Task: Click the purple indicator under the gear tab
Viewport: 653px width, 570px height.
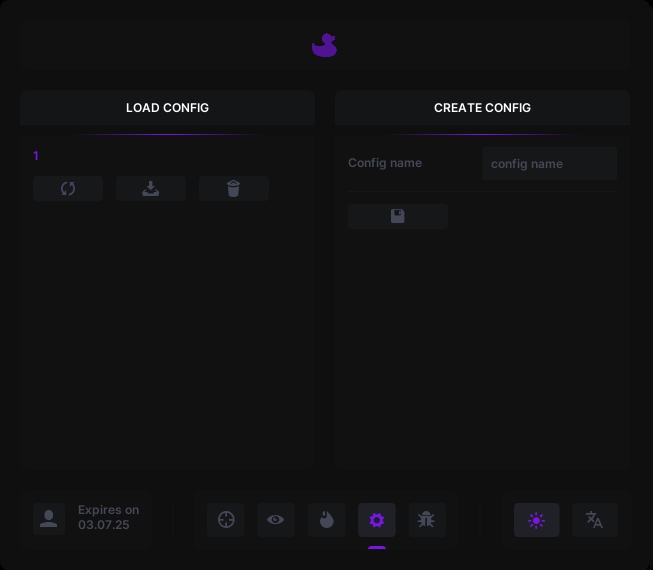Action: pos(377,547)
